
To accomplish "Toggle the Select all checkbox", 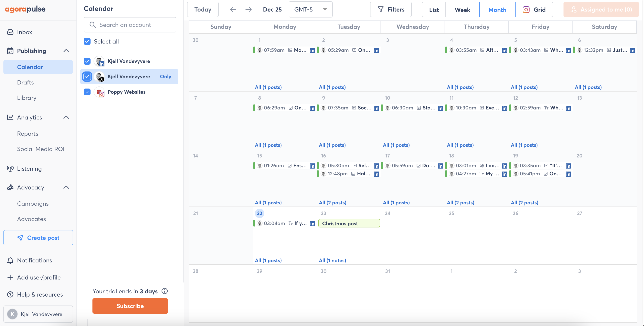I will [x=87, y=41].
